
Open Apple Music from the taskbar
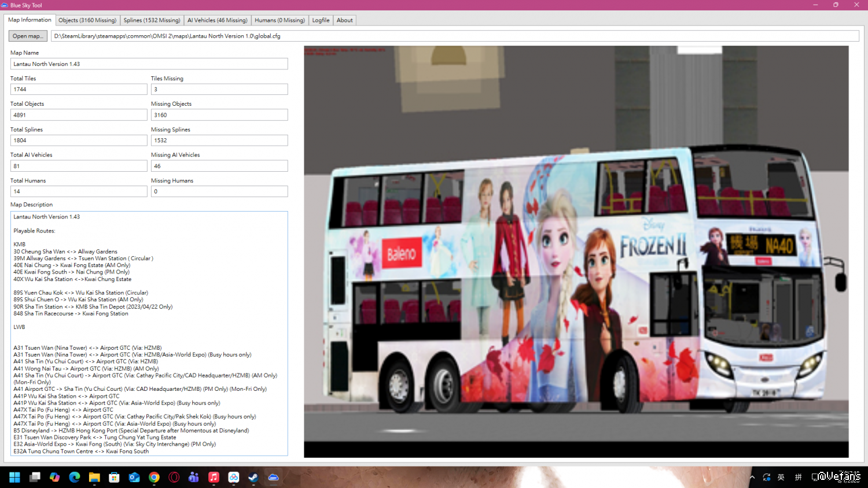tap(214, 477)
